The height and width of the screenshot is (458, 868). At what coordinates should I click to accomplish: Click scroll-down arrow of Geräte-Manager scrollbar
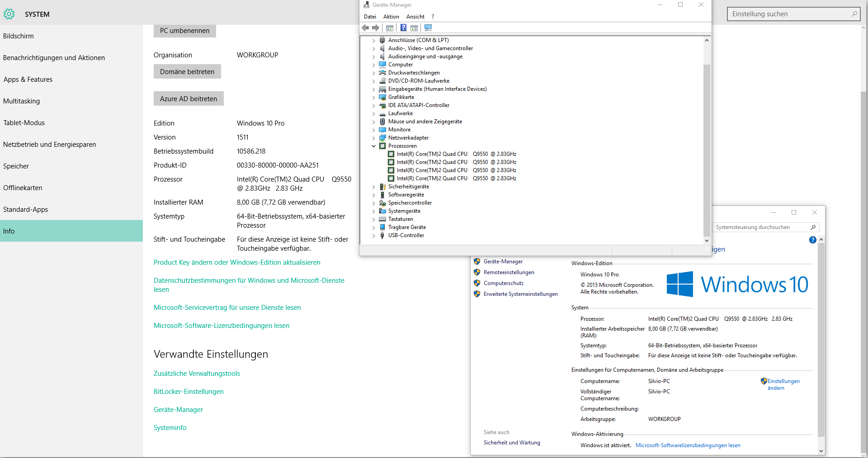(x=707, y=241)
